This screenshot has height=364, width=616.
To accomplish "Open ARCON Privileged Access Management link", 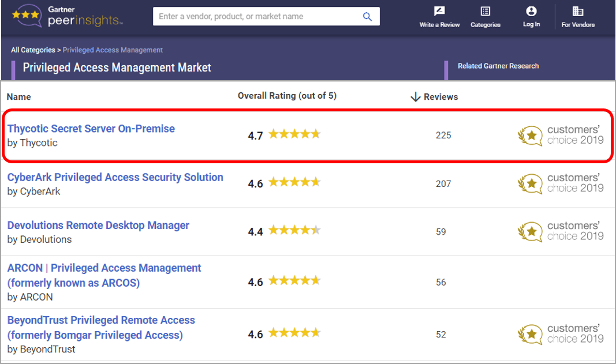I will coord(104,275).
